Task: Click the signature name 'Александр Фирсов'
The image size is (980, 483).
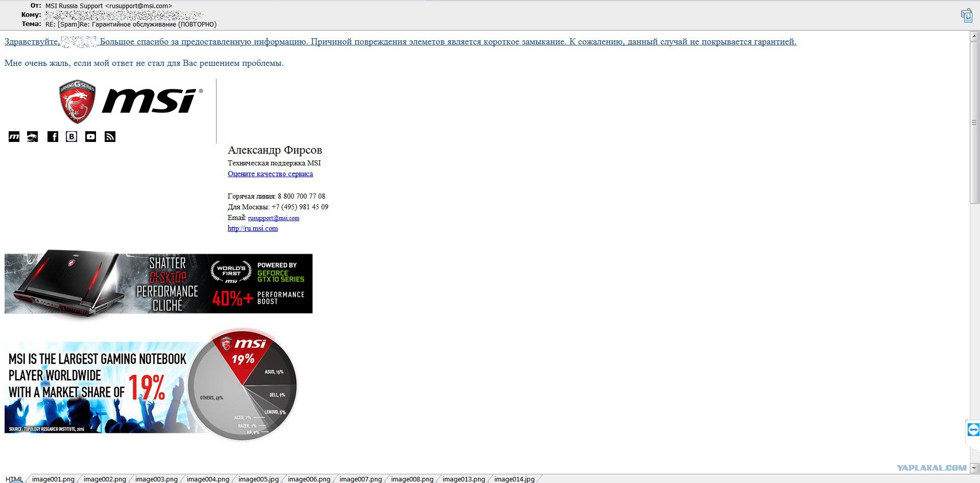Action: pyautogui.click(x=275, y=150)
